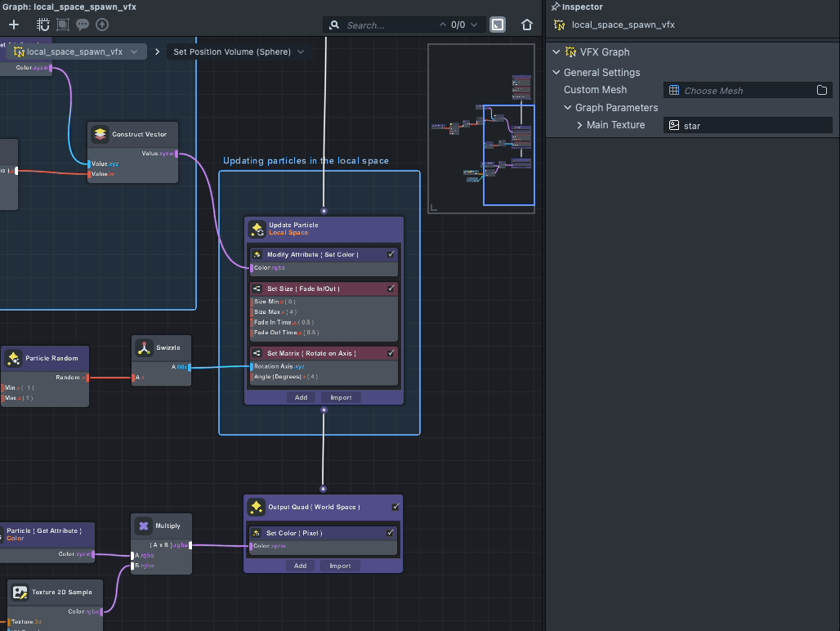Click the minimap graph overview thumbnail
This screenshot has height=631, width=840.
click(481, 128)
